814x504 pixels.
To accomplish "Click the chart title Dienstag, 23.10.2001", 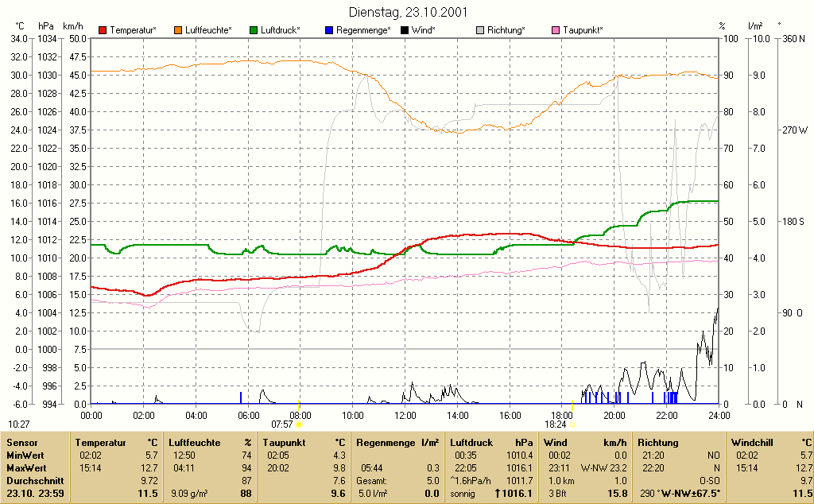I will click(x=408, y=12).
